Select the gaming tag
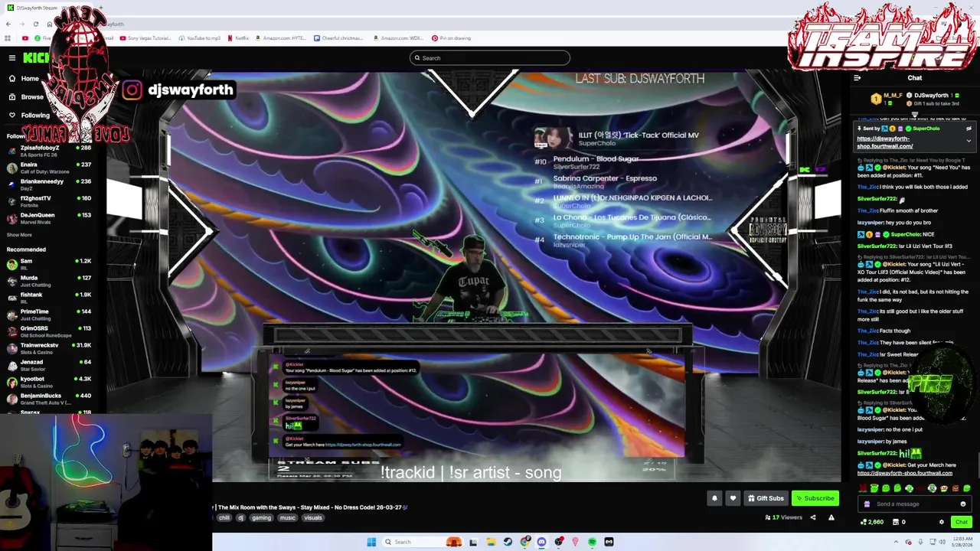980x551 pixels. (x=262, y=518)
